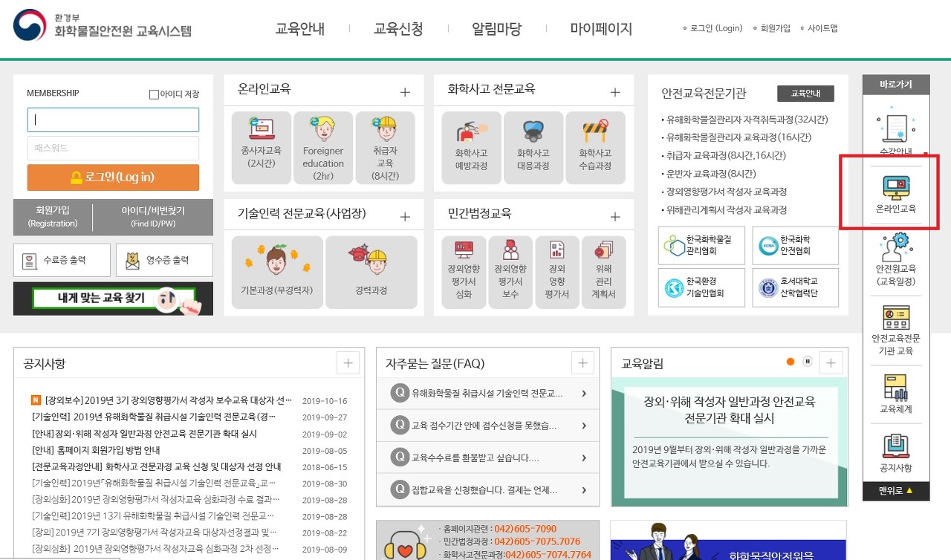The image size is (951, 560).
Task: Click the 화학사고 대응과정 course icon
Action: [533, 147]
